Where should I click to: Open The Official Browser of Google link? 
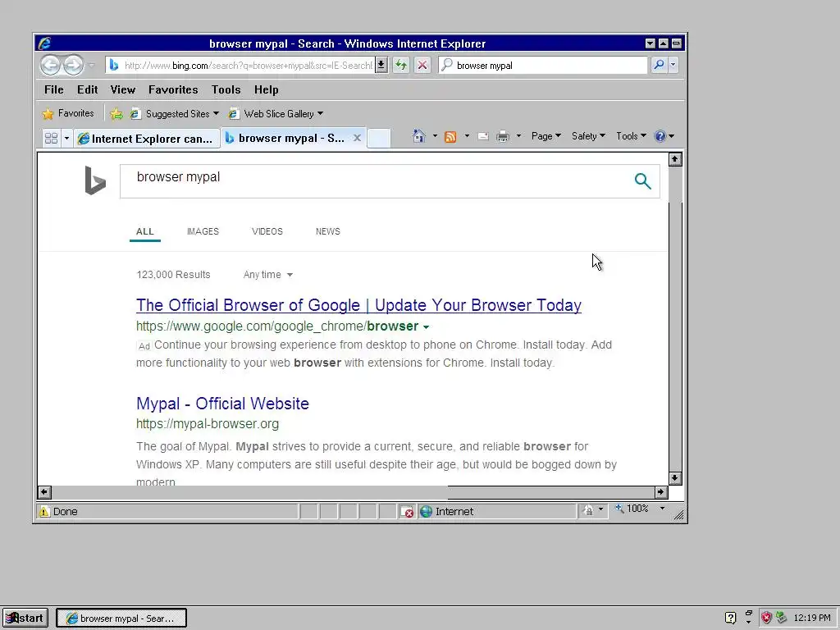click(x=359, y=305)
